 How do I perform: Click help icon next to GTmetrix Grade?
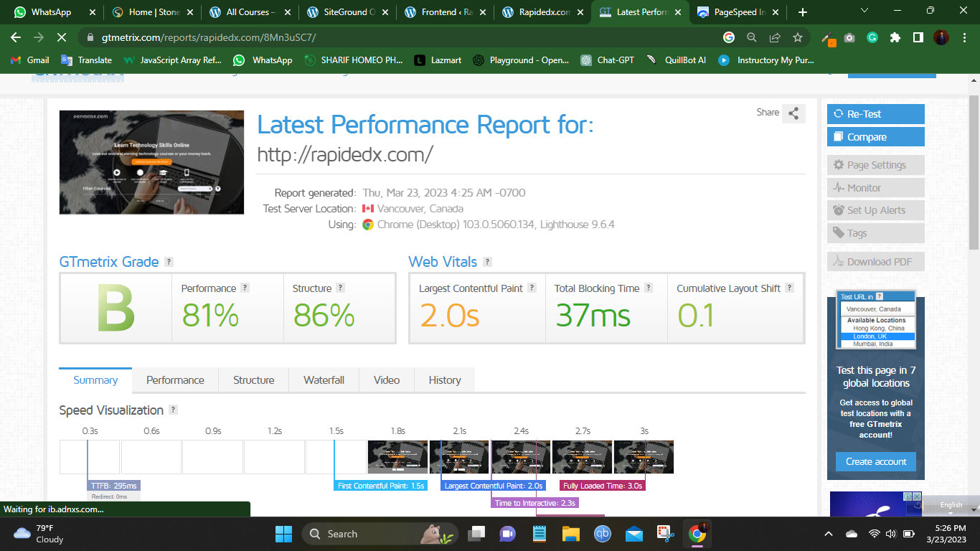coord(169,262)
